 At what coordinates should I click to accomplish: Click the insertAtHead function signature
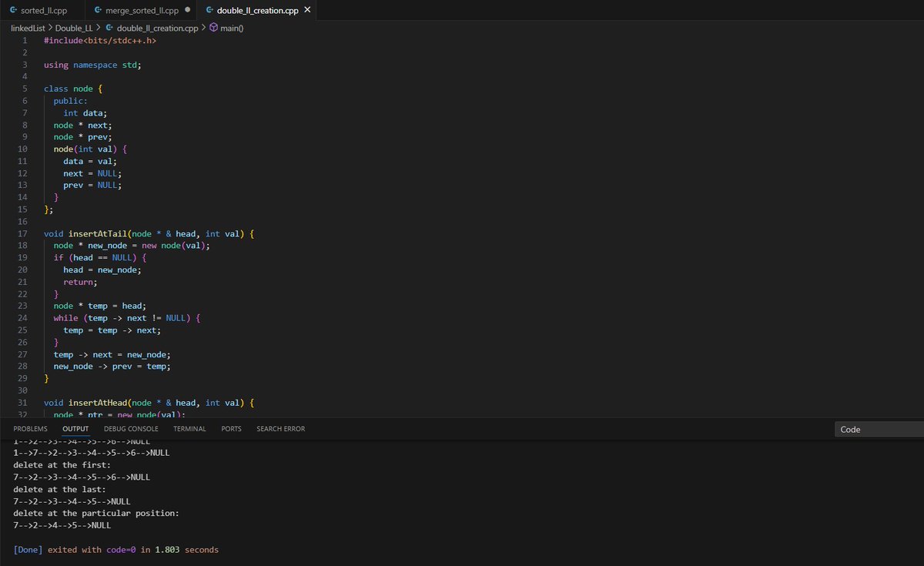click(149, 402)
